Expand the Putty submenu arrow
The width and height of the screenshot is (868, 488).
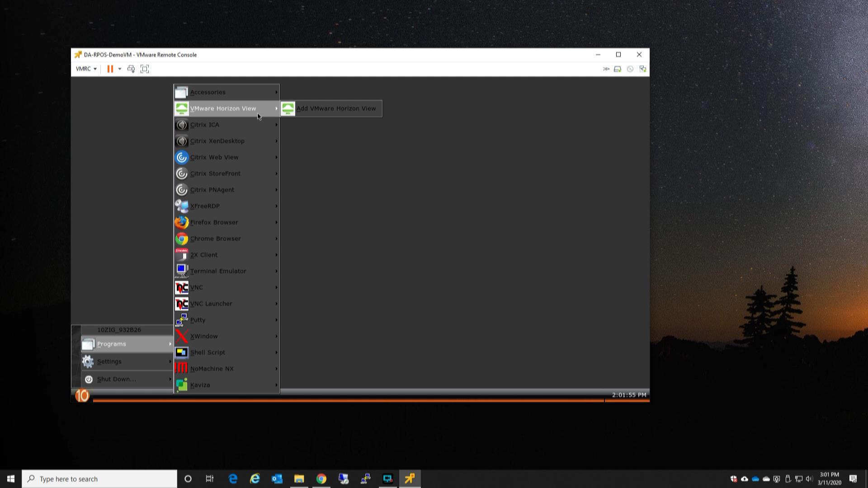pyautogui.click(x=276, y=320)
